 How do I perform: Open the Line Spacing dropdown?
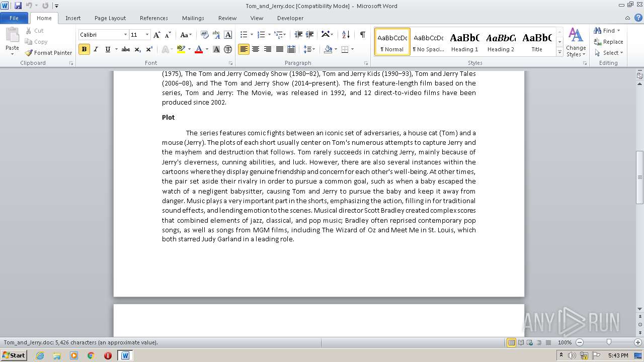[x=309, y=49]
